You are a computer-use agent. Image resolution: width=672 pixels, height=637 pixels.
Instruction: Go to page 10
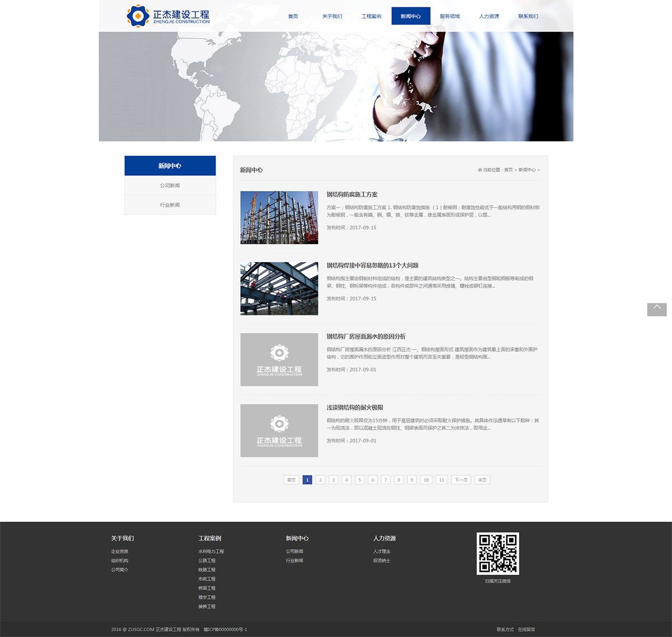point(426,480)
